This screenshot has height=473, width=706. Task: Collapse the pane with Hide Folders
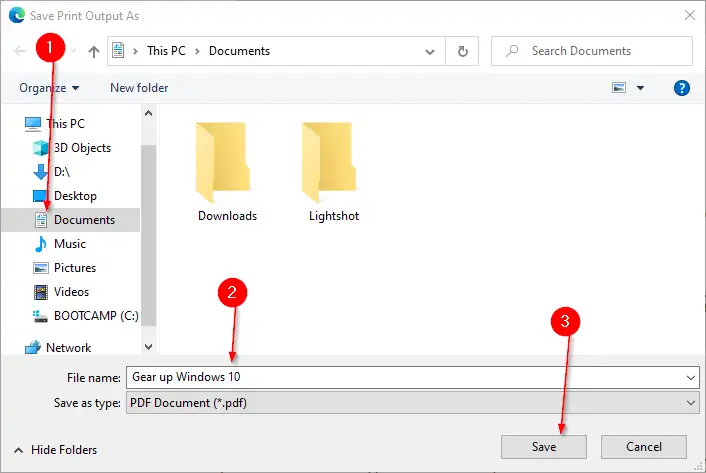click(56, 450)
